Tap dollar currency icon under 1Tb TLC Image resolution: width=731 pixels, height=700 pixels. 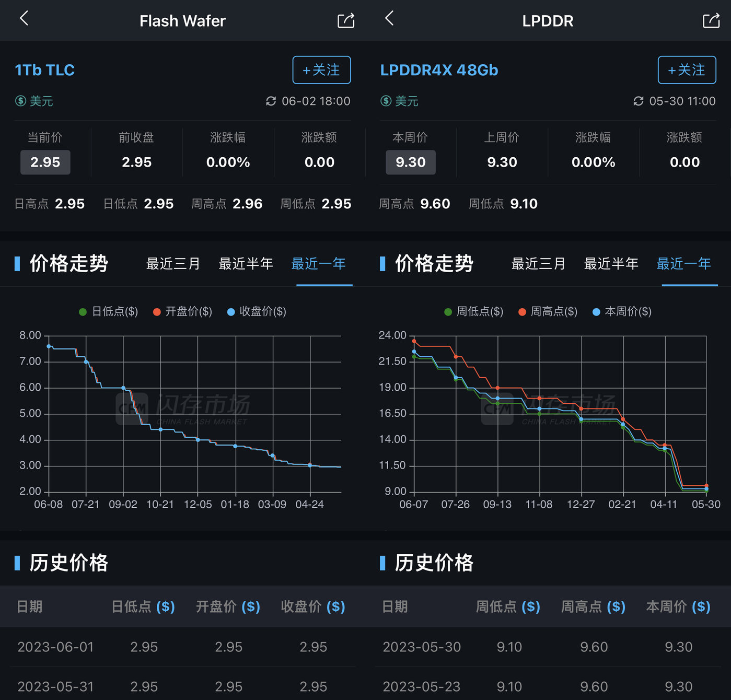(21, 101)
